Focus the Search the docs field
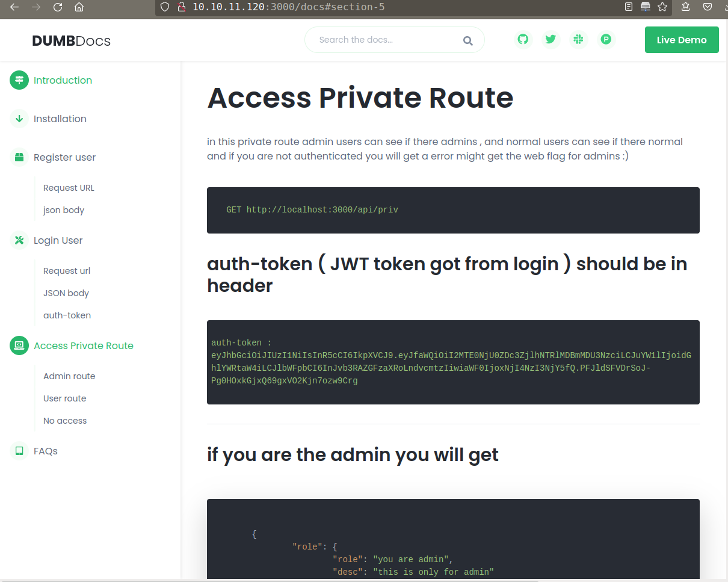Screen dimensions: 728x582 pos(385,40)
